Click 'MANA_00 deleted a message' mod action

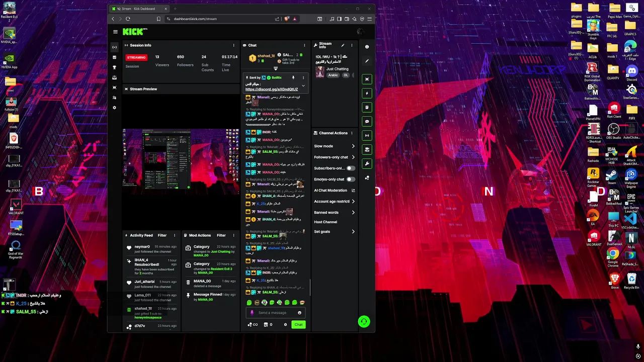pyautogui.click(x=210, y=284)
